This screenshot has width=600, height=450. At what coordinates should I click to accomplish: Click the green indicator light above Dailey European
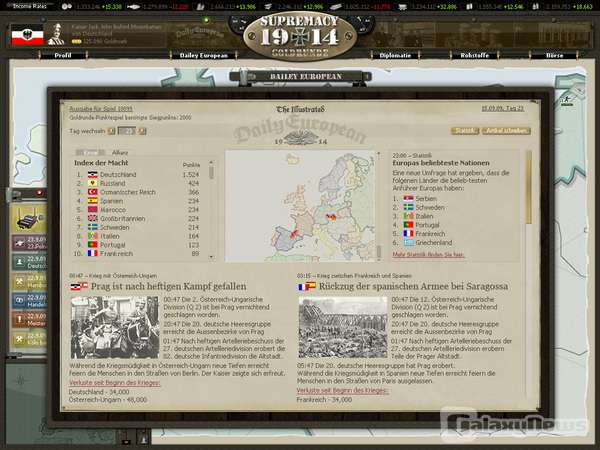(x=207, y=20)
